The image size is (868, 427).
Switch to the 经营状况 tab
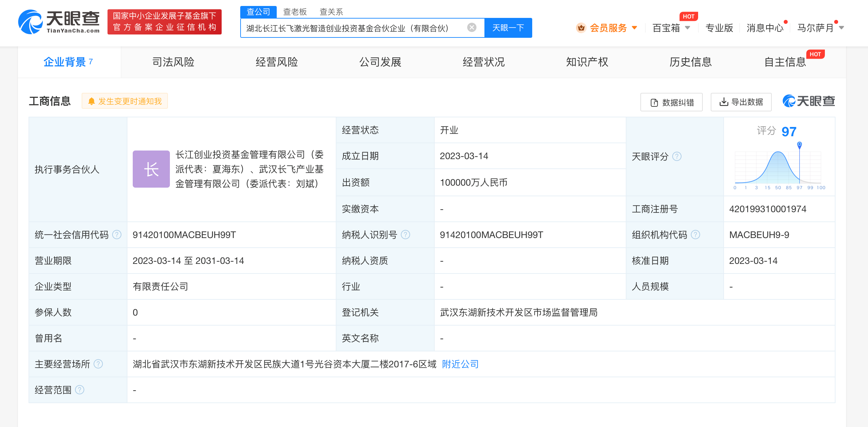tap(483, 62)
